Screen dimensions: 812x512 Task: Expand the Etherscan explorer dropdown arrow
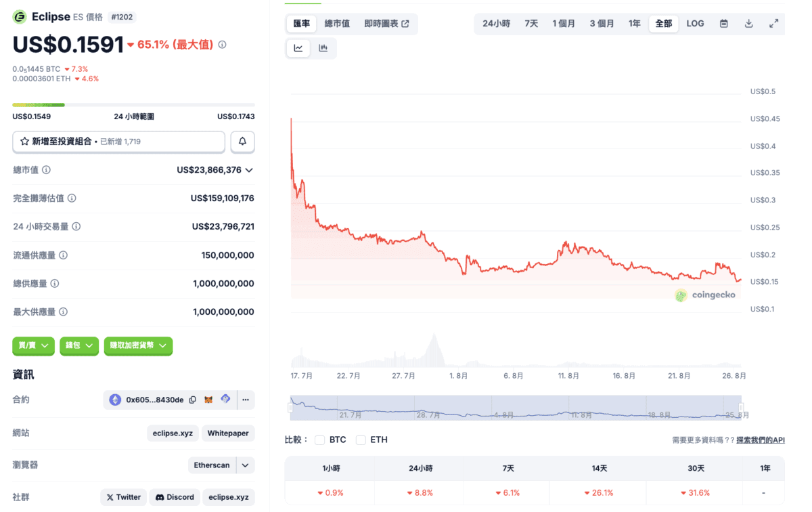pos(246,465)
